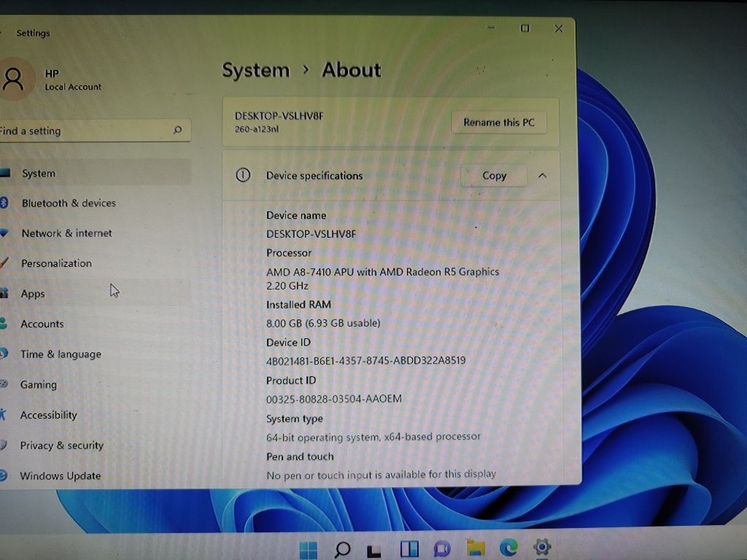This screenshot has width=747, height=560.
Task: Click the HP user profile avatar
Action: click(x=15, y=79)
